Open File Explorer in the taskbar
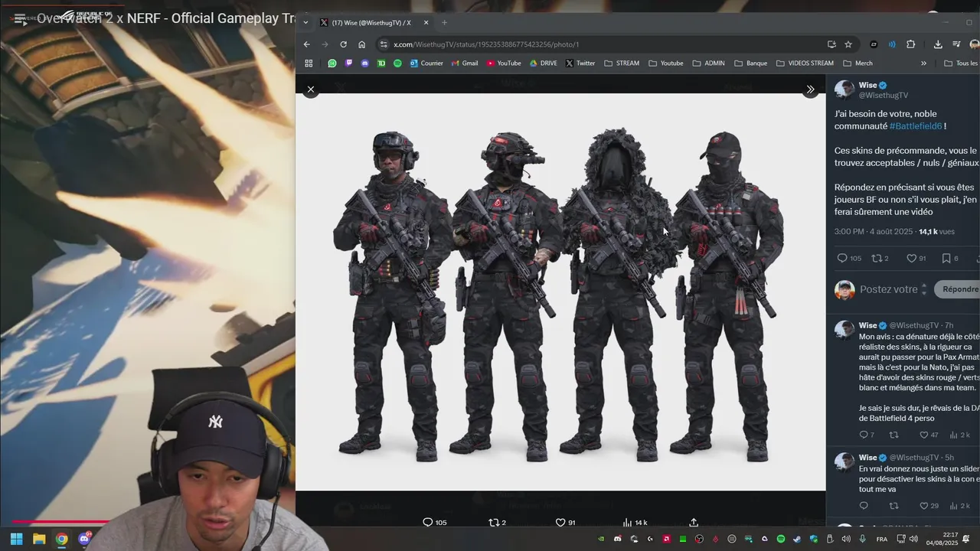 39,539
